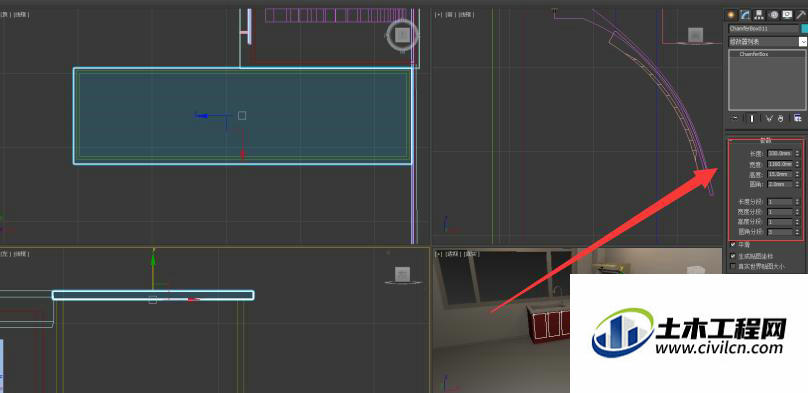Click the configure modifier sets icon

(798, 118)
